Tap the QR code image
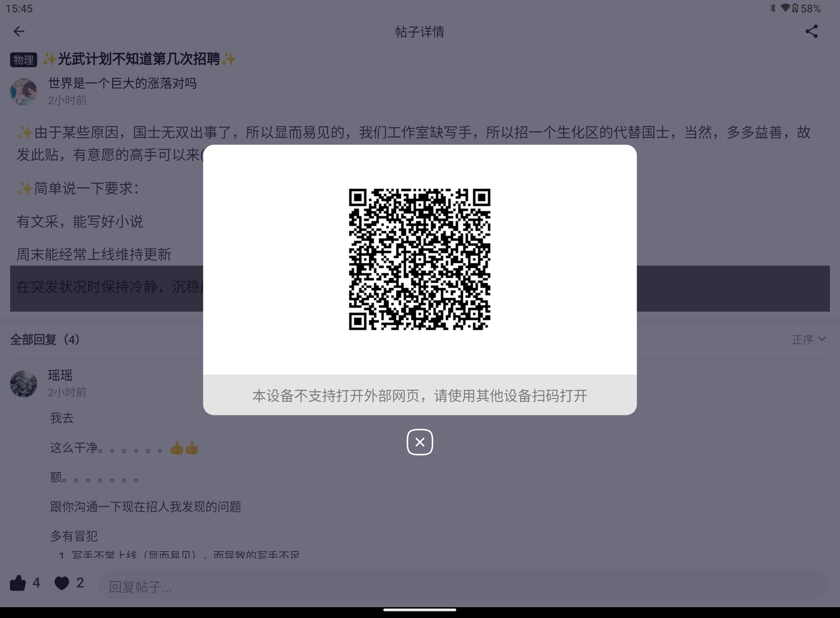 [420, 259]
